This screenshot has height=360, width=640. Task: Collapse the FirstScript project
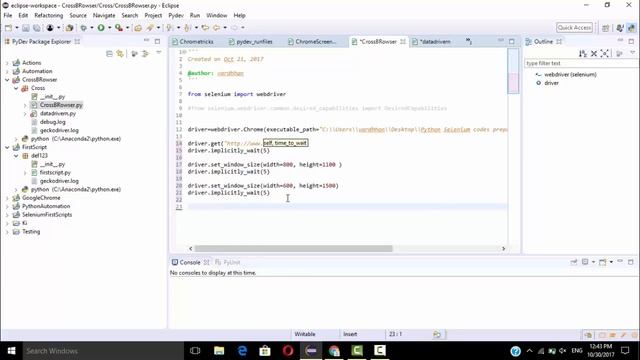(7, 147)
